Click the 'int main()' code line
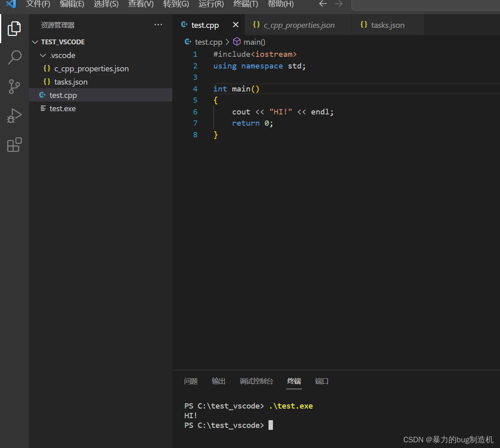This screenshot has width=500, height=448. point(236,89)
